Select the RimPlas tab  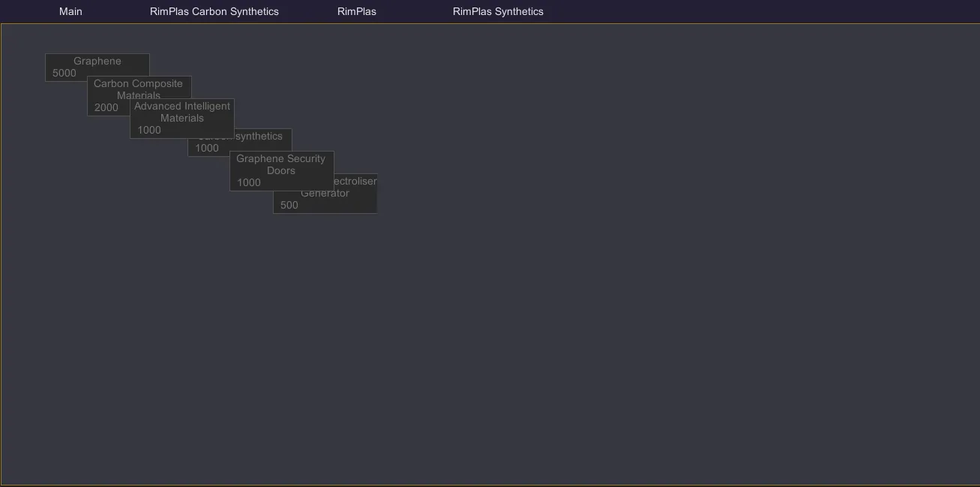coord(356,11)
